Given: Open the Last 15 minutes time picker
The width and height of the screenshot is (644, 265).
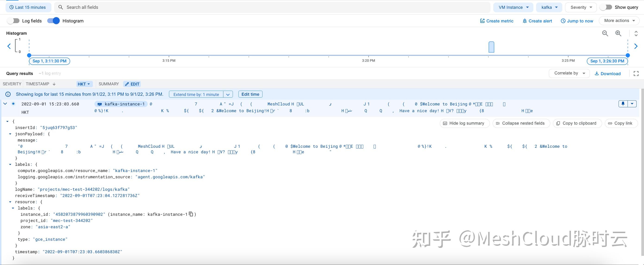Looking at the screenshot, I should click(x=28, y=7).
